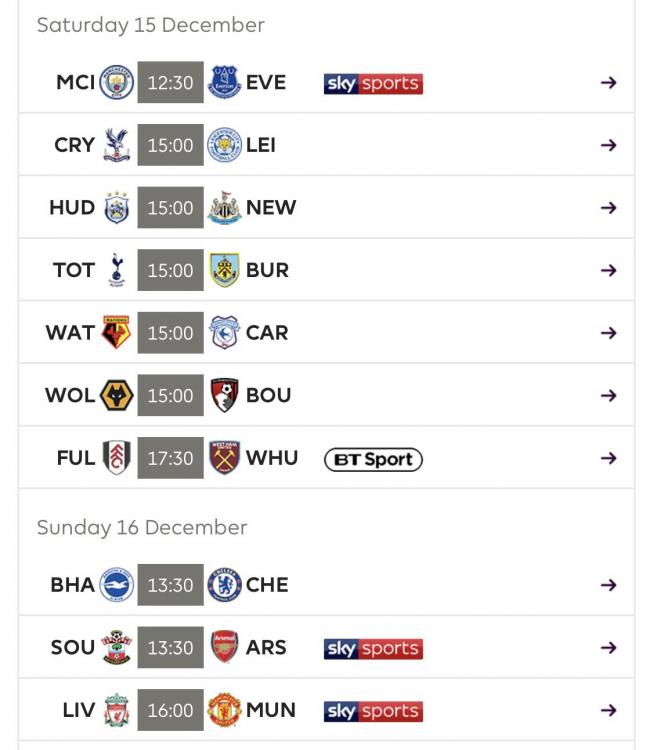Click the Liverpool club crest
653x750 pixels.
click(x=117, y=711)
